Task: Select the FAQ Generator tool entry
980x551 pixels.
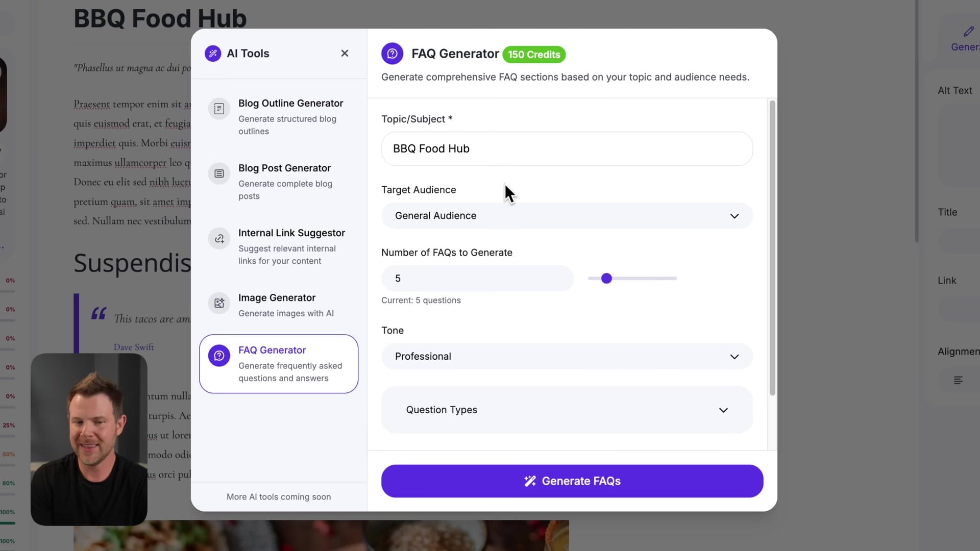Action: click(279, 364)
